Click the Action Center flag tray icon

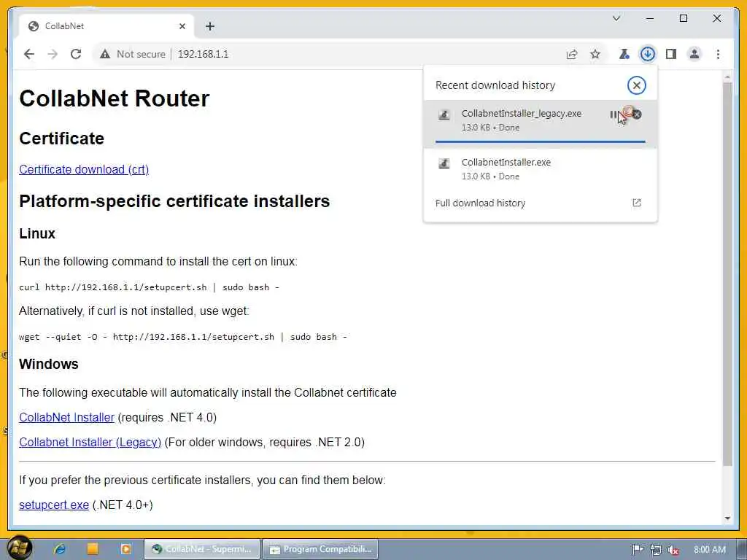pos(638,550)
